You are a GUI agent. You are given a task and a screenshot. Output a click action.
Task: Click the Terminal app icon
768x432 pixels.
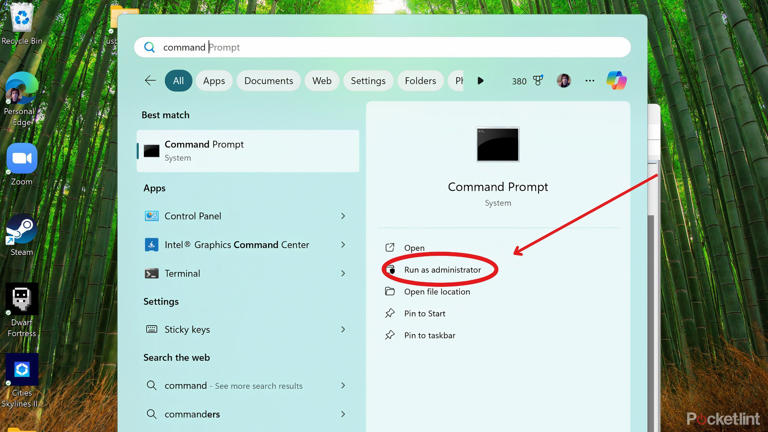pos(151,273)
